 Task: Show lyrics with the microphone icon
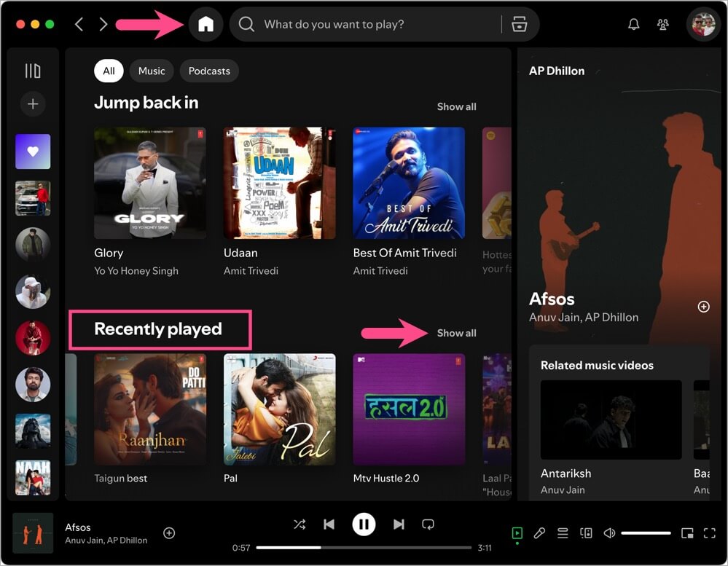click(539, 533)
